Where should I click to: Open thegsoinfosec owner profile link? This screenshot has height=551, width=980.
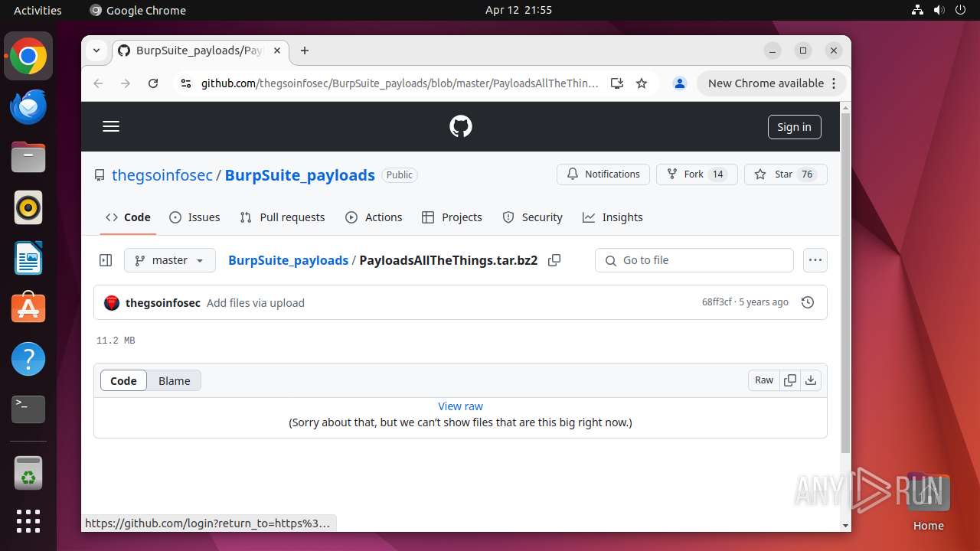pos(162,174)
